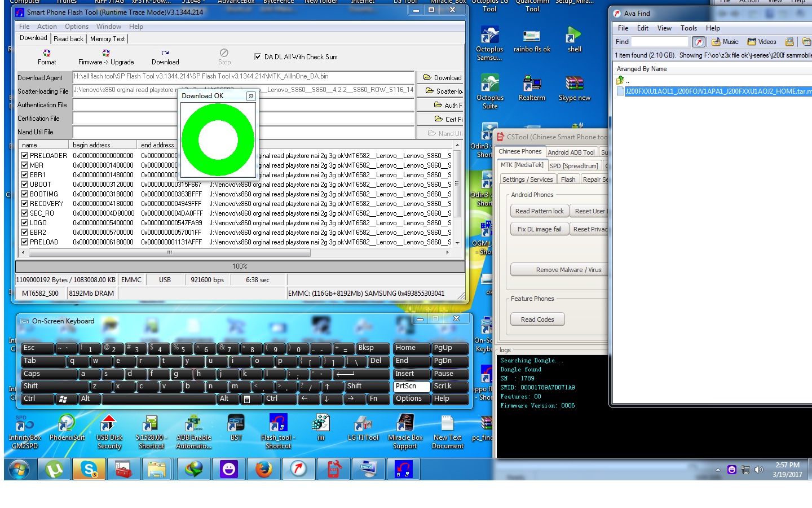812x508 pixels.
Task: Open the File menu in Flash Tool
Action: (x=24, y=27)
